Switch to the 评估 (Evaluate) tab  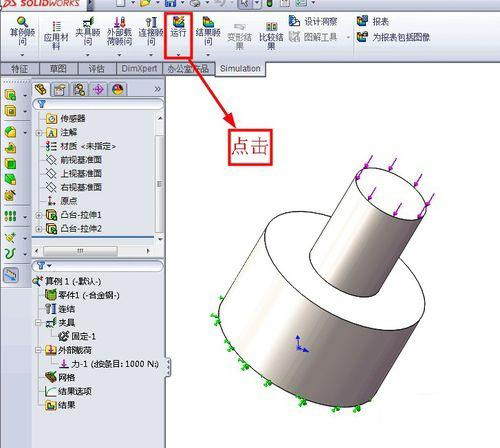click(97, 69)
